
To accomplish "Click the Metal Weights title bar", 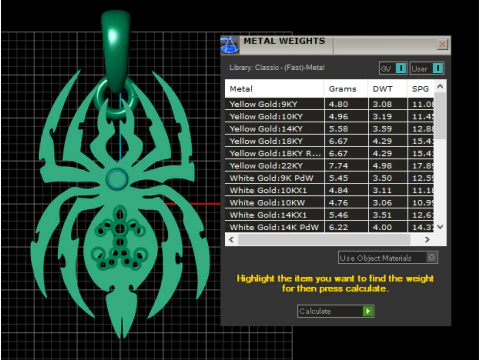I will point(337,45).
